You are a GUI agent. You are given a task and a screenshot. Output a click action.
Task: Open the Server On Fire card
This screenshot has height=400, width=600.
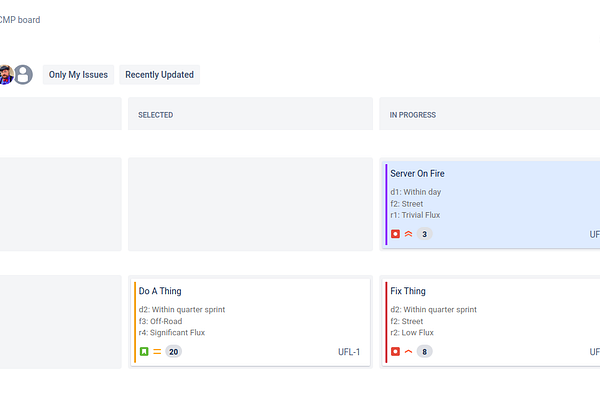491,204
